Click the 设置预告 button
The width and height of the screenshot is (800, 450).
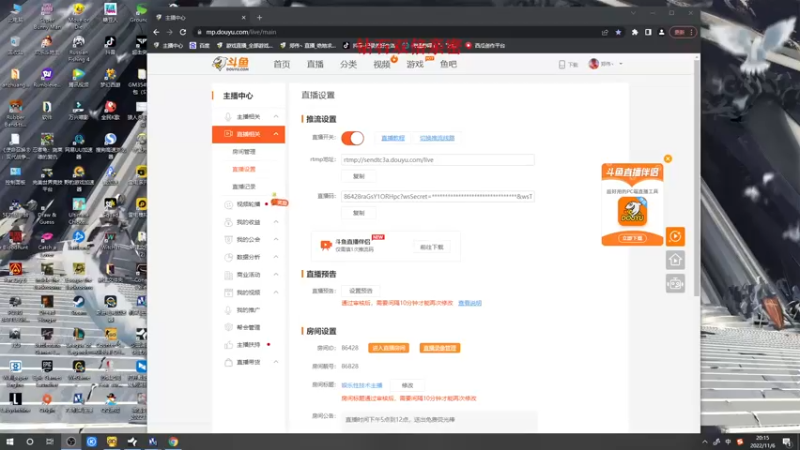(361, 291)
